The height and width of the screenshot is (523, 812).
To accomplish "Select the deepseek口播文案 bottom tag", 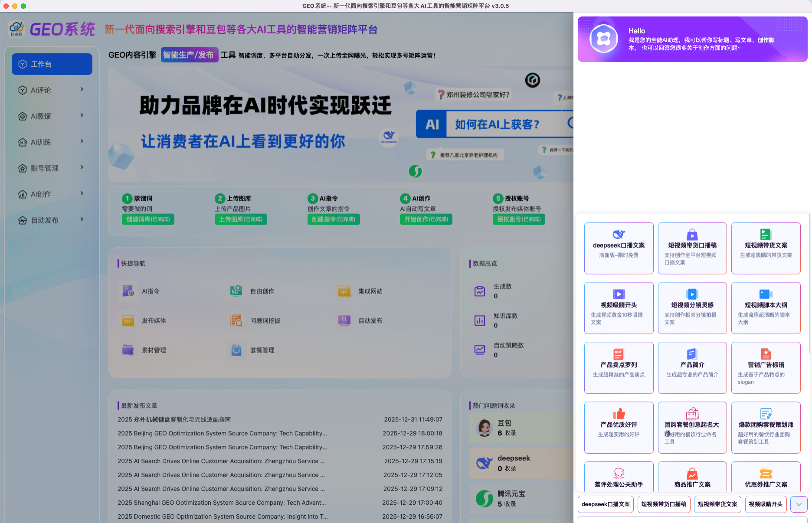I will [606, 504].
